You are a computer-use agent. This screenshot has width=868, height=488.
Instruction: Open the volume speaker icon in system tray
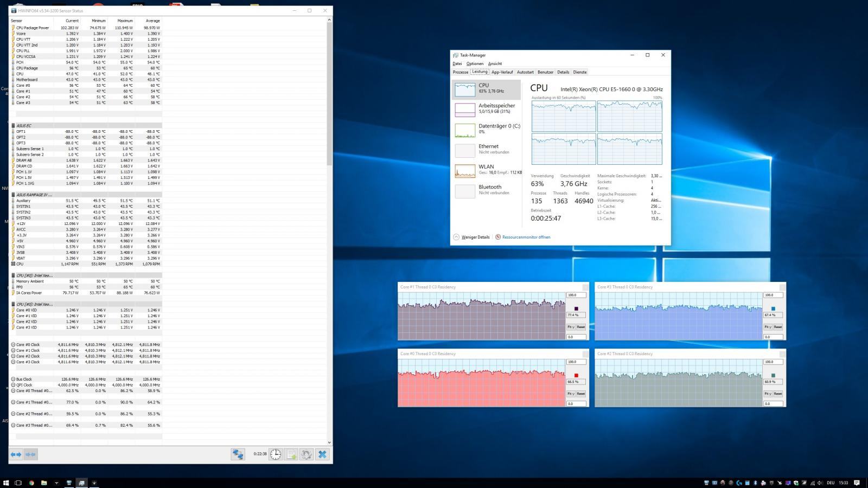coord(820,483)
